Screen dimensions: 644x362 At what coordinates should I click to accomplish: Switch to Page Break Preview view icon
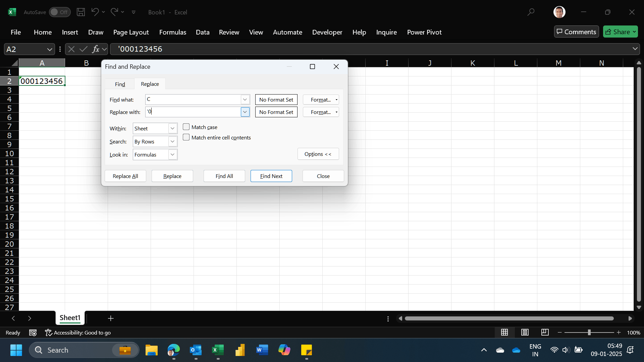pyautogui.click(x=545, y=332)
